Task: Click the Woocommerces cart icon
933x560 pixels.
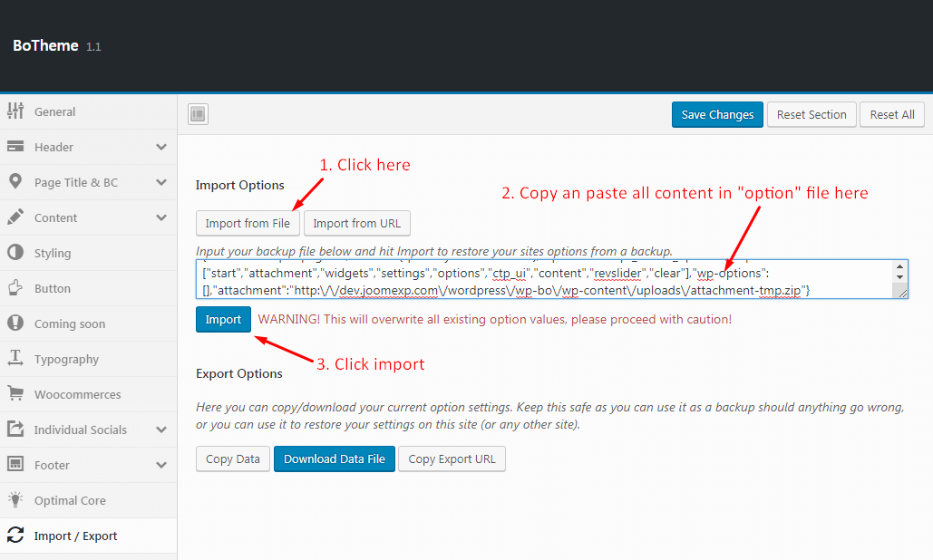Action: pyautogui.click(x=15, y=394)
